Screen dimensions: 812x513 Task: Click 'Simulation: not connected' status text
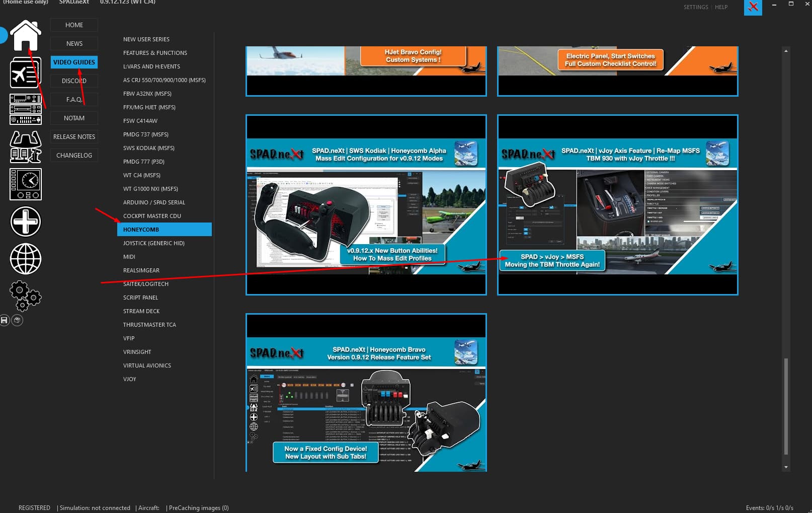click(x=95, y=508)
